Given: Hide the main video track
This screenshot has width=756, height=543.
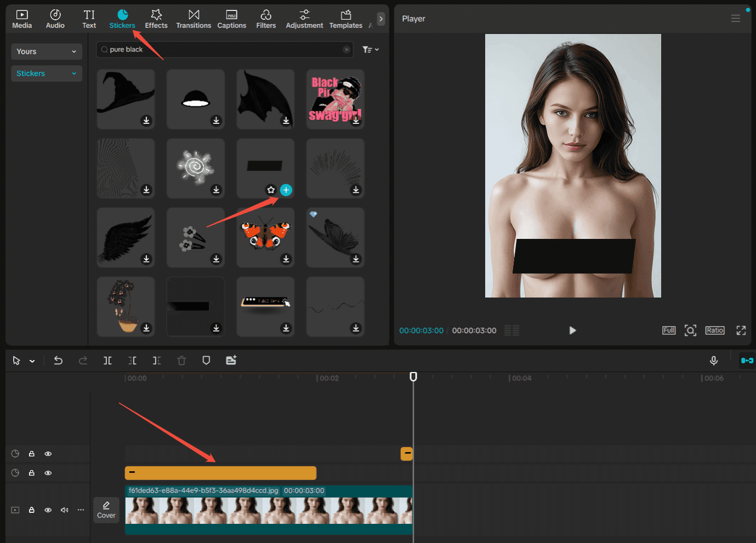Looking at the screenshot, I should click(48, 510).
